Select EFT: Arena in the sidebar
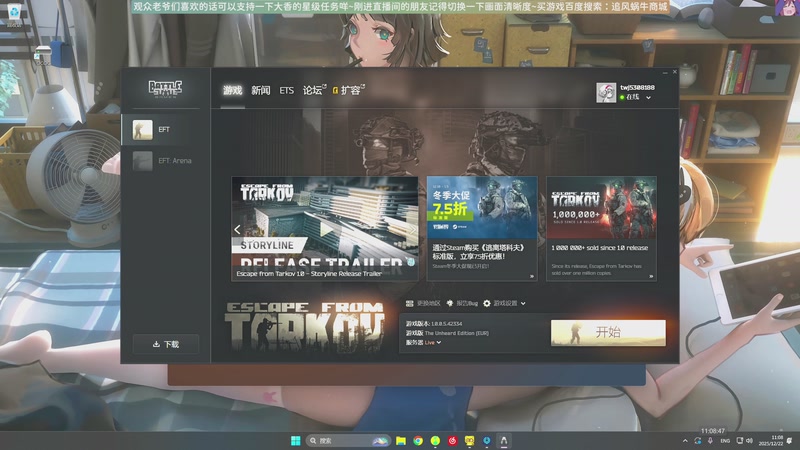 coord(165,161)
